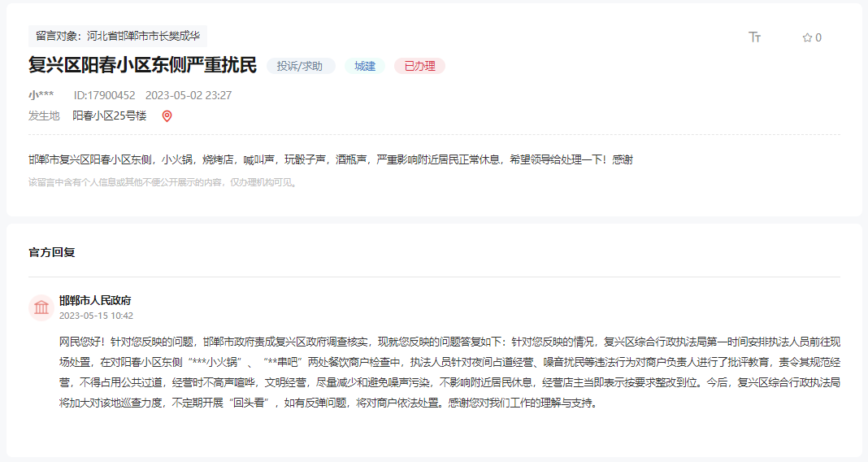
Task: Select the 城建 category tag
Action: (x=365, y=66)
